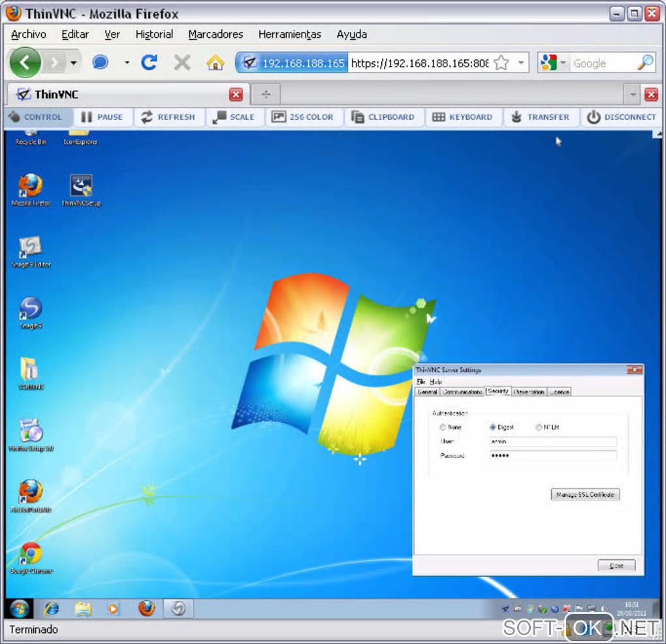Open File menu in Server Settings
The height and width of the screenshot is (644, 666).
click(421, 381)
